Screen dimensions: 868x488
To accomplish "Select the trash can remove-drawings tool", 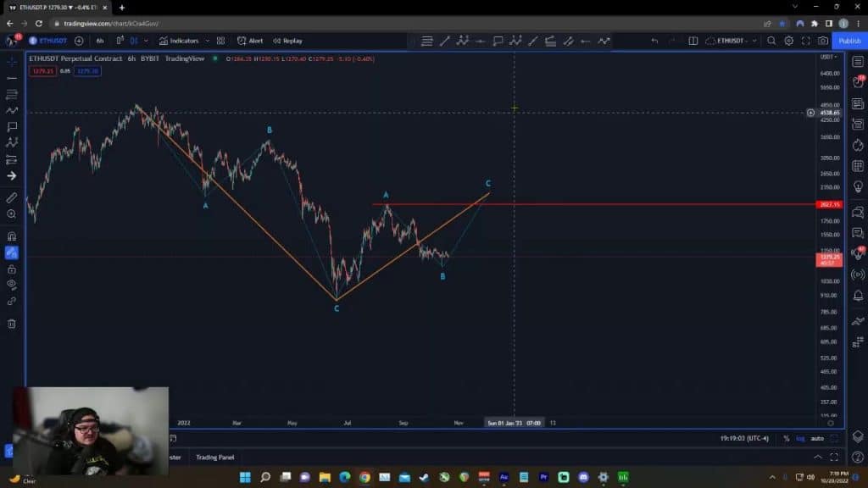I will [x=12, y=323].
